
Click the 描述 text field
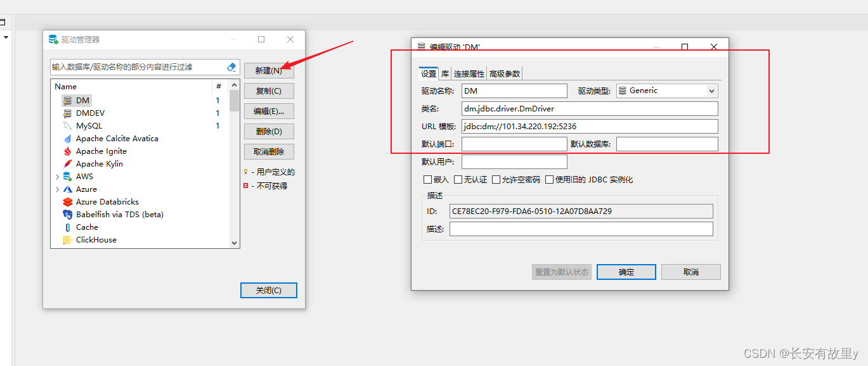(581, 229)
